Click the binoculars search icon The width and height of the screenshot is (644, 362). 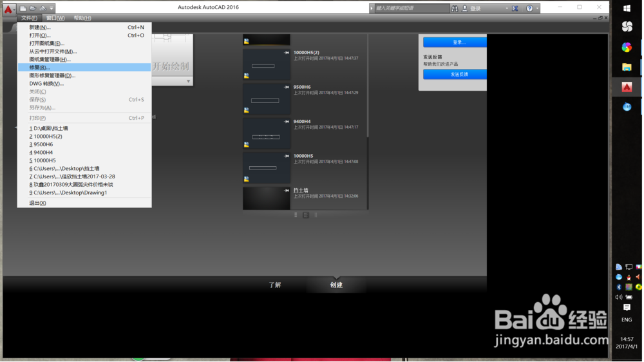coord(455,8)
